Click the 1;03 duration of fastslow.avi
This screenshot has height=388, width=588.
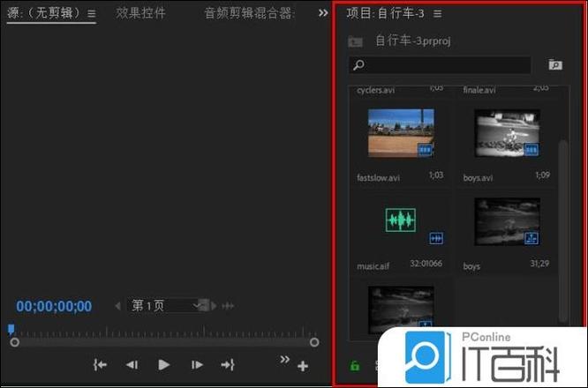pyautogui.click(x=436, y=175)
